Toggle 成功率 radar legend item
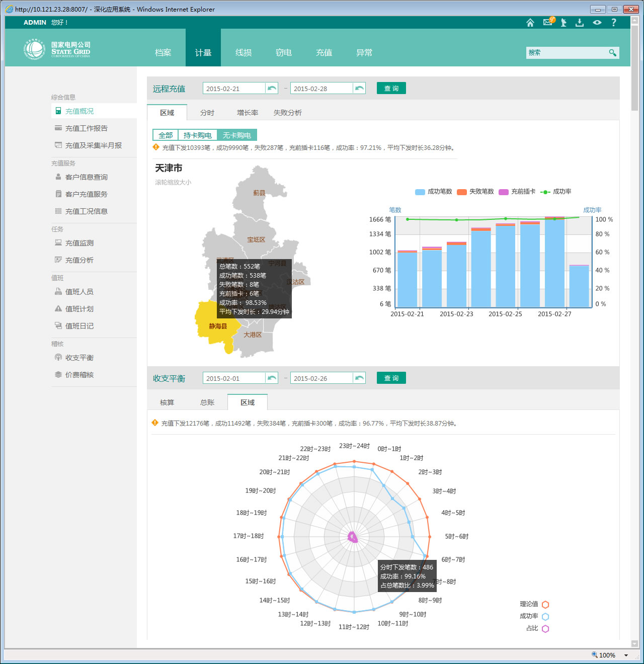Image resolution: width=644 pixels, height=664 pixels. tap(534, 616)
